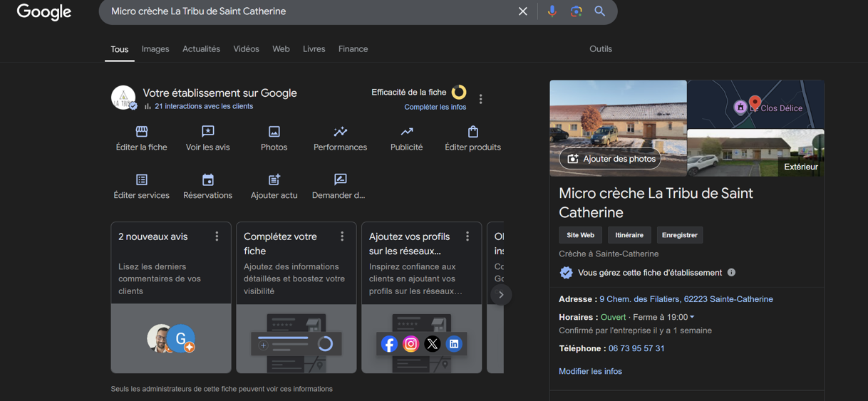This screenshot has width=868, height=401.
Task: Open Éditer produits
Action: [x=472, y=138]
